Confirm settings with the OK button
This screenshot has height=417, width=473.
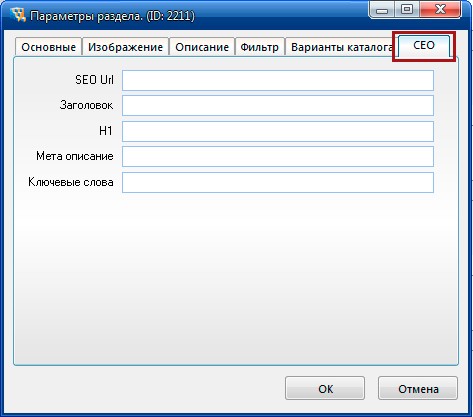(325, 388)
